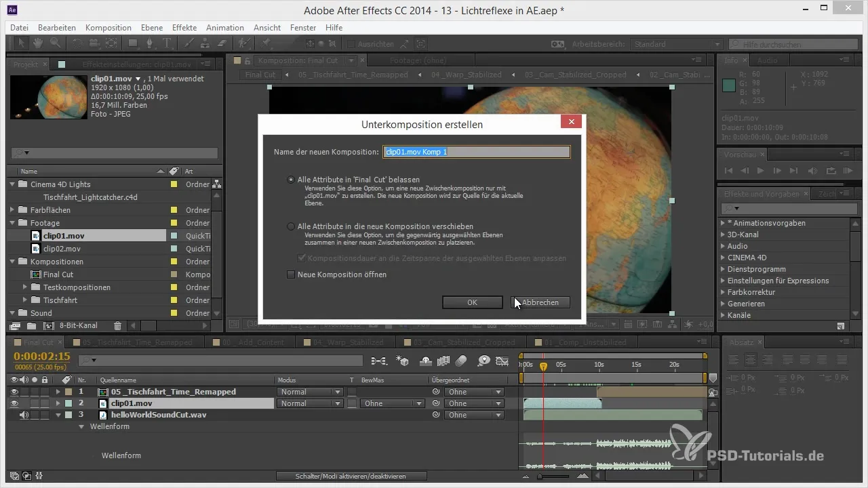The image size is (868, 488).
Task: Expand the Farbflächen folder
Action: (x=12, y=210)
